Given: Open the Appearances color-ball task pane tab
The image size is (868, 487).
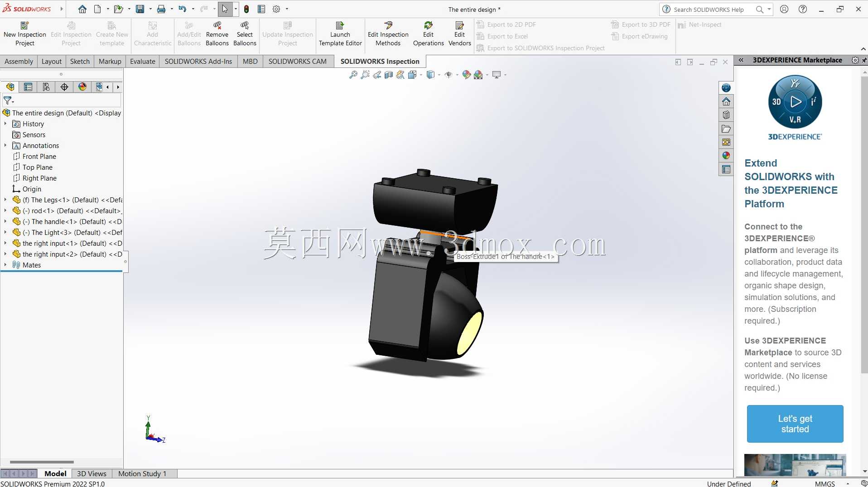Looking at the screenshot, I should click(x=726, y=156).
